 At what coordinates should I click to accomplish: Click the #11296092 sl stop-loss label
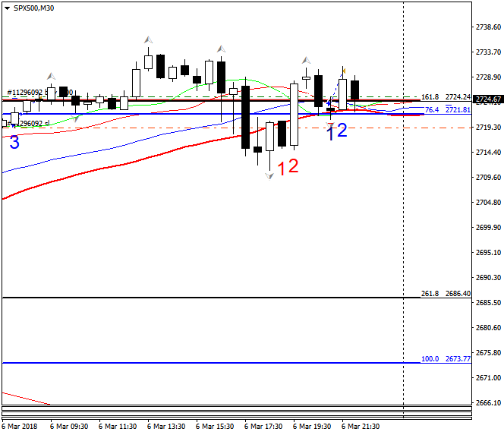28,124
